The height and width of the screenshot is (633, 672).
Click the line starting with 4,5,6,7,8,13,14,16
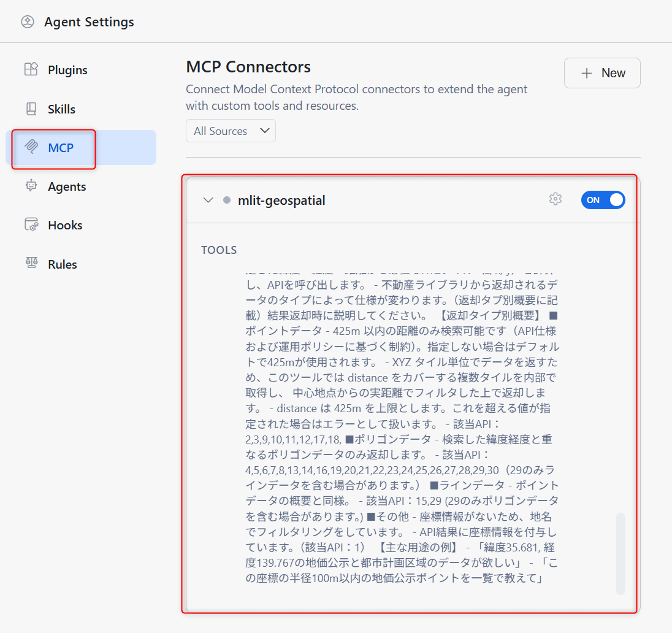pyautogui.click(x=400, y=470)
